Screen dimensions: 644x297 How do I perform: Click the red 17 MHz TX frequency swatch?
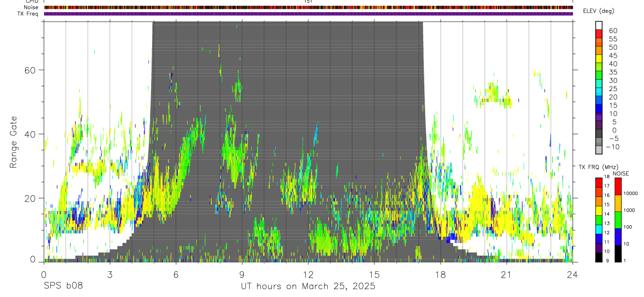[599, 183]
